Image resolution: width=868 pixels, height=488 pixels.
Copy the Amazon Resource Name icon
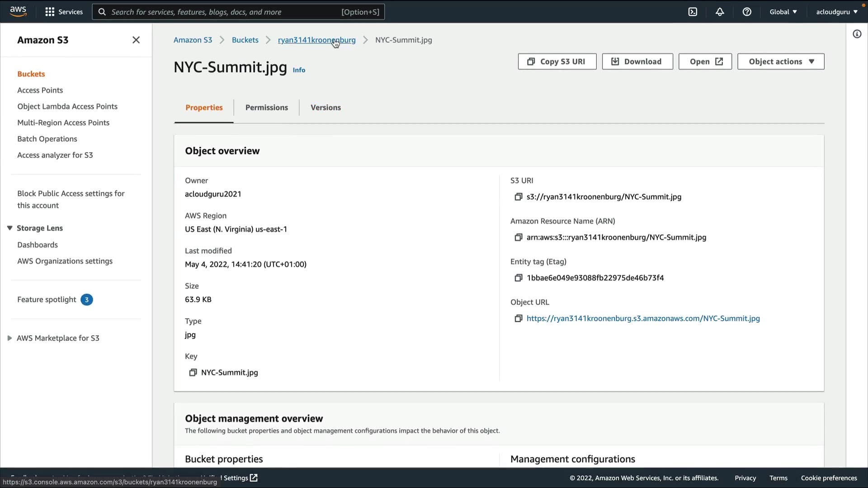[x=518, y=238]
